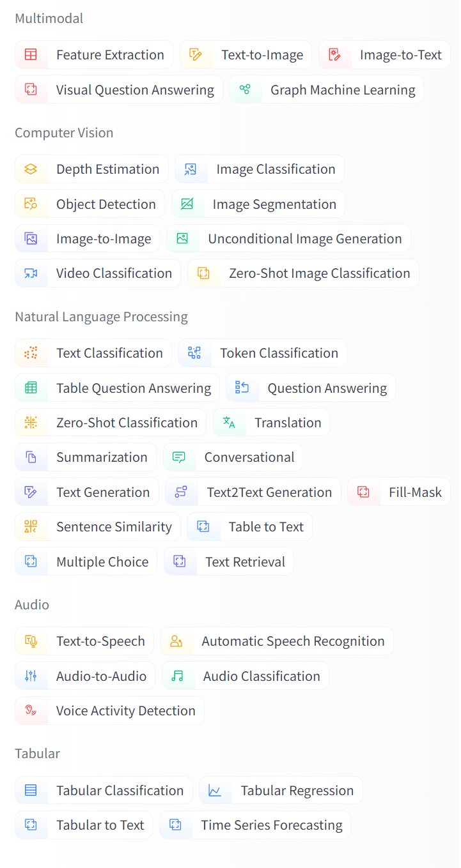Click the Graph Machine Learning nodes icon
This screenshot has height=868, width=461.
pos(245,89)
